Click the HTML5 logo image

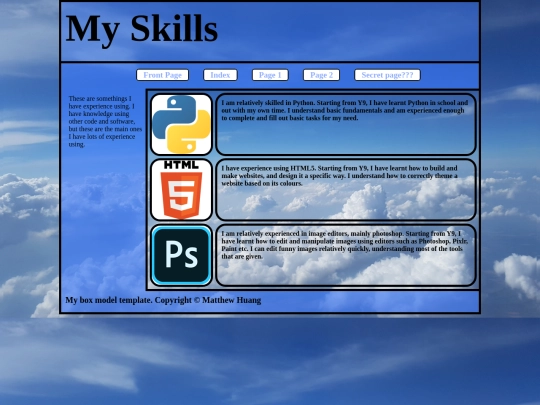coord(181,190)
